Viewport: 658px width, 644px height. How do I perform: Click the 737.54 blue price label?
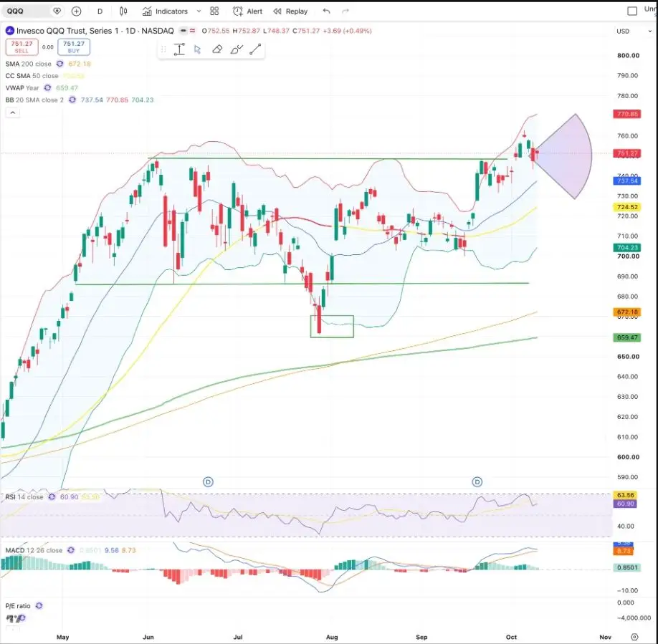pyautogui.click(x=627, y=181)
